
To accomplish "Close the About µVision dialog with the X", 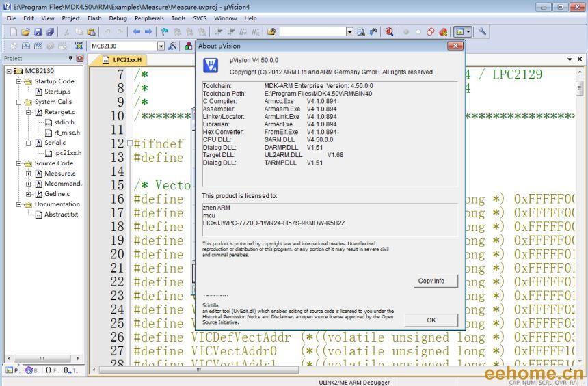I will point(455,46).
